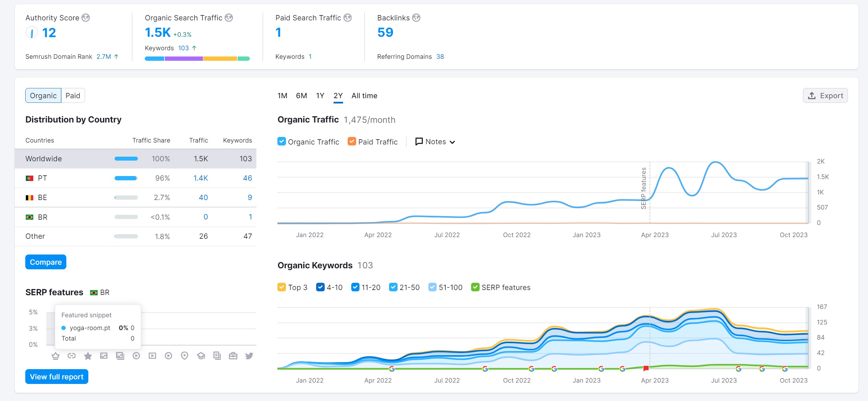Click the purple segment of keyword distribution bar

[x=184, y=59]
